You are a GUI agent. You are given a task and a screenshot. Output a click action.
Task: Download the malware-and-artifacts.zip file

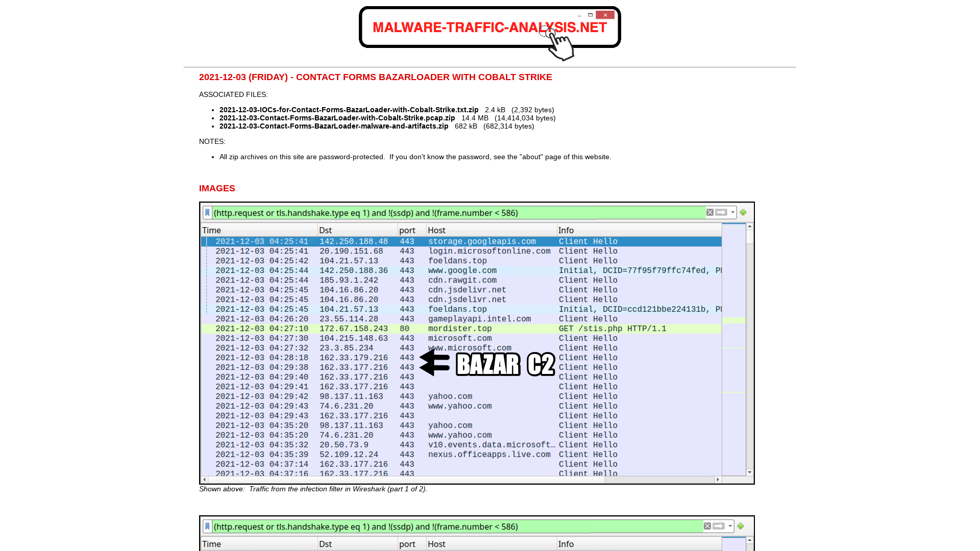[334, 126]
